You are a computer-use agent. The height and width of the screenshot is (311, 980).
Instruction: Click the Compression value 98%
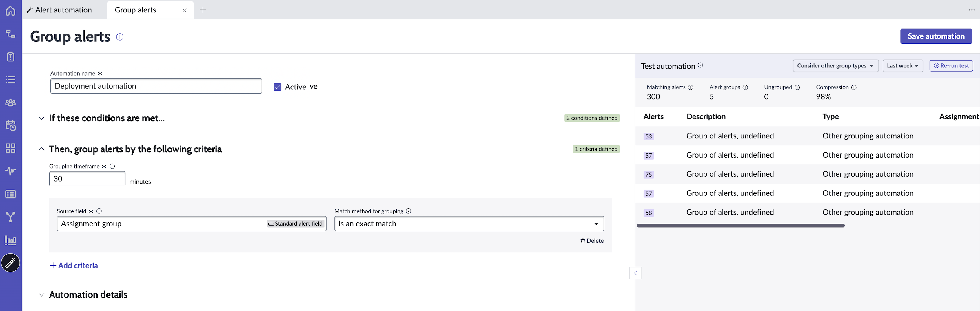tap(823, 97)
